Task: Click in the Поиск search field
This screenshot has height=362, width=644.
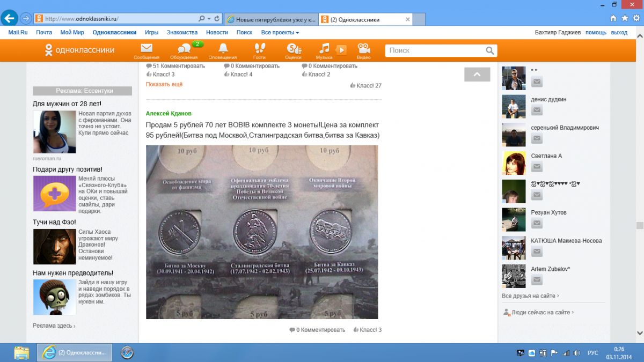Action: pyautogui.click(x=435, y=50)
